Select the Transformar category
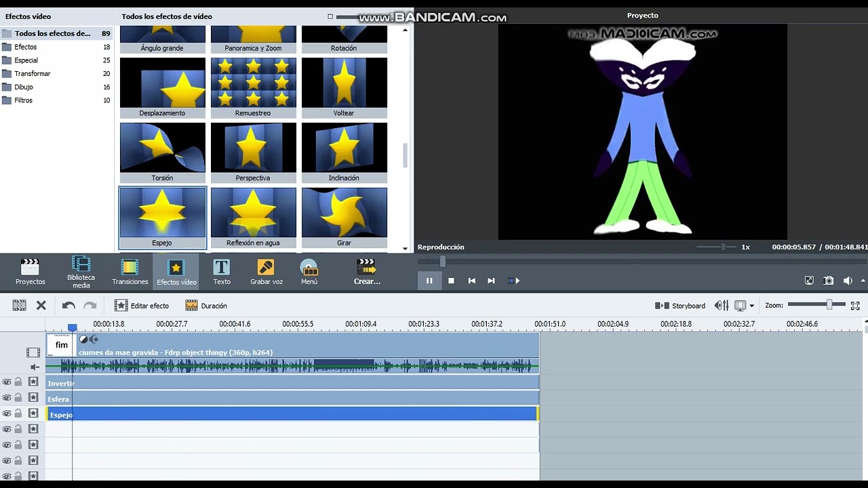This screenshot has width=868, height=488. pyautogui.click(x=56, y=73)
